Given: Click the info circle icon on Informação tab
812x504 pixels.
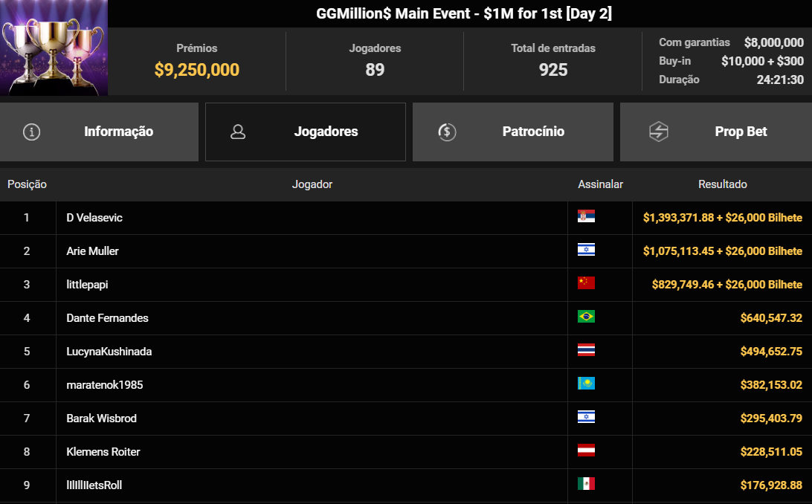Looking at the screenshot, I should point(30,131).
